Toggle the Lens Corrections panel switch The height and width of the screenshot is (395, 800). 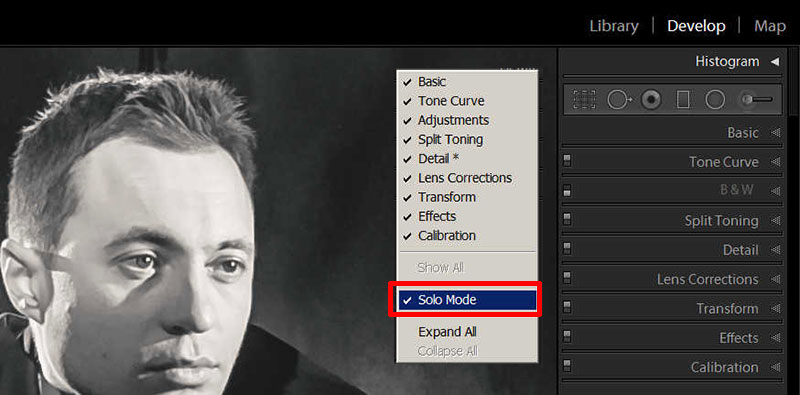click(x=567, y=279)
